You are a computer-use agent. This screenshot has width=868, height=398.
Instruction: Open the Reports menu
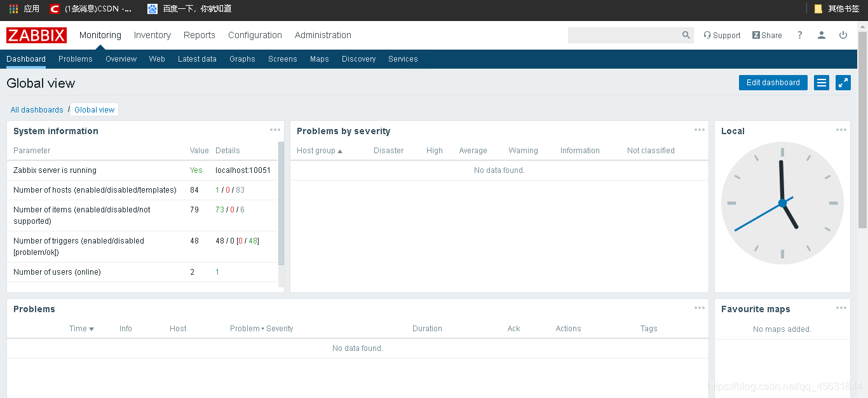point(200,35)
